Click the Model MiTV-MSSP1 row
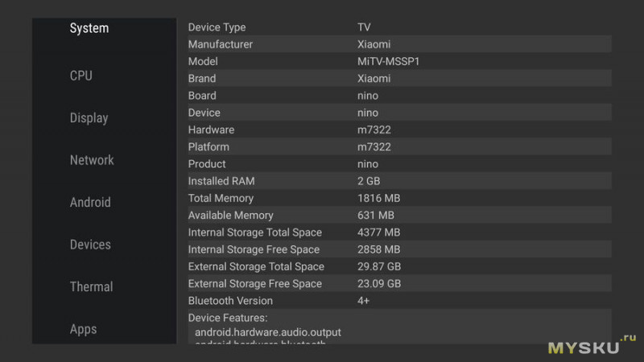This screenshot has height=362, width=644. coord(398,61)
